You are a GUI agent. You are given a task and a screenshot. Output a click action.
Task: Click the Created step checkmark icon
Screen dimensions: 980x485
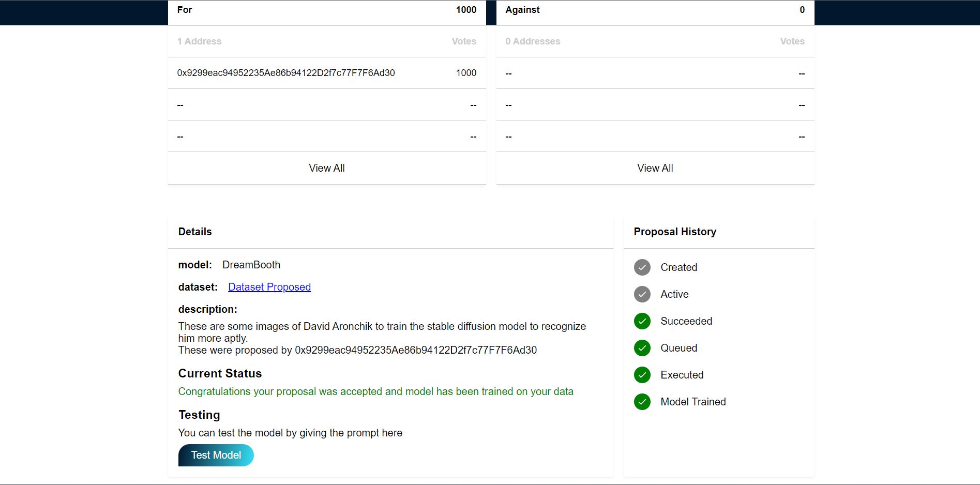point(642,267)
